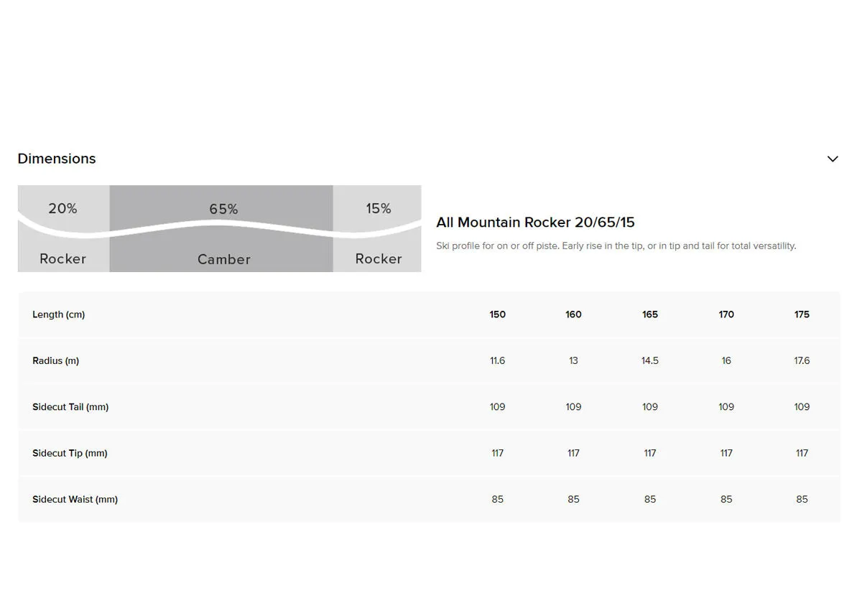Click the Sidecut Tail (mm) row label

tap(70, 407)
